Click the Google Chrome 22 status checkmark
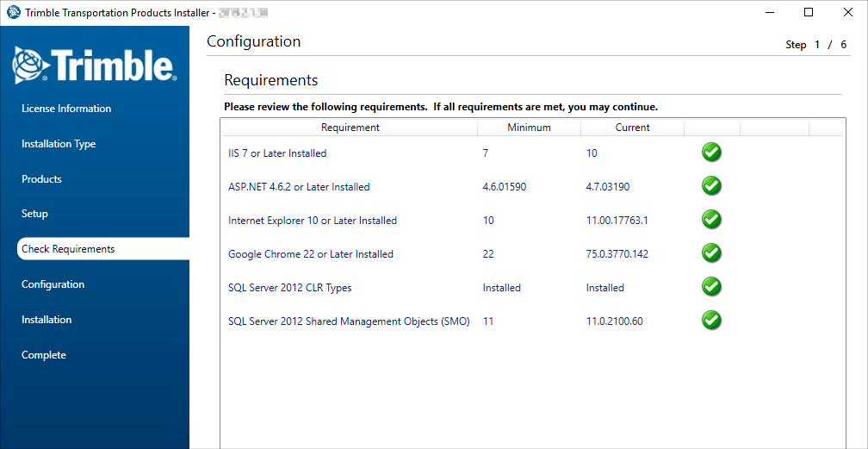868x449 pixels. pos(711,253)
